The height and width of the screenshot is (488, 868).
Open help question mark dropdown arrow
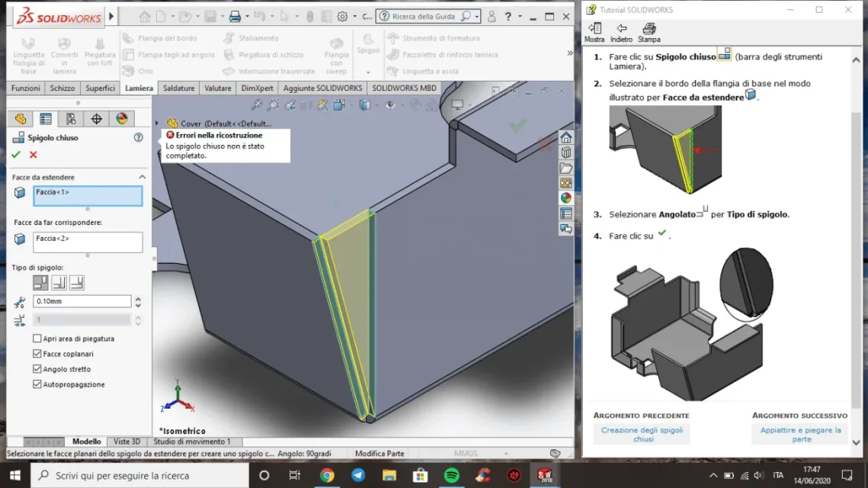pos(520,17)
